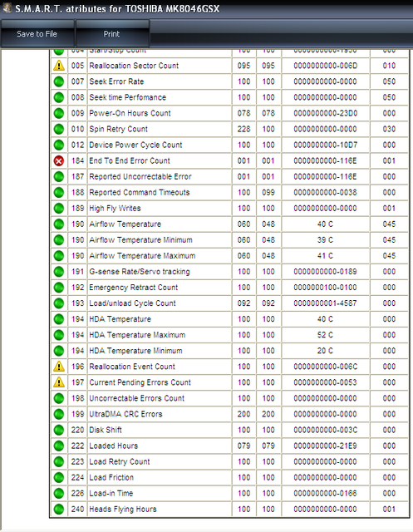Click green status icon for Heads Flying Hours

pyautogui.click(x=59, y=509)
